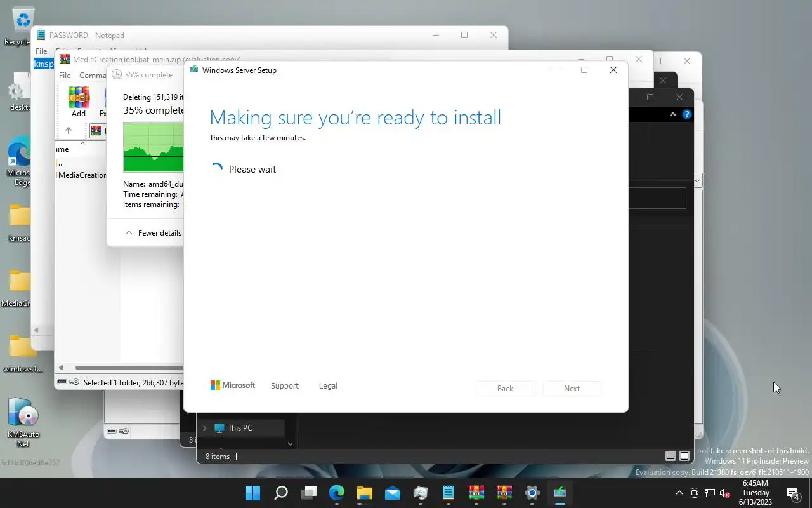Viewport: 812px width, 508px height.
Task: Switch to Notepad via taskbar icon
Action: pos(449,493)
